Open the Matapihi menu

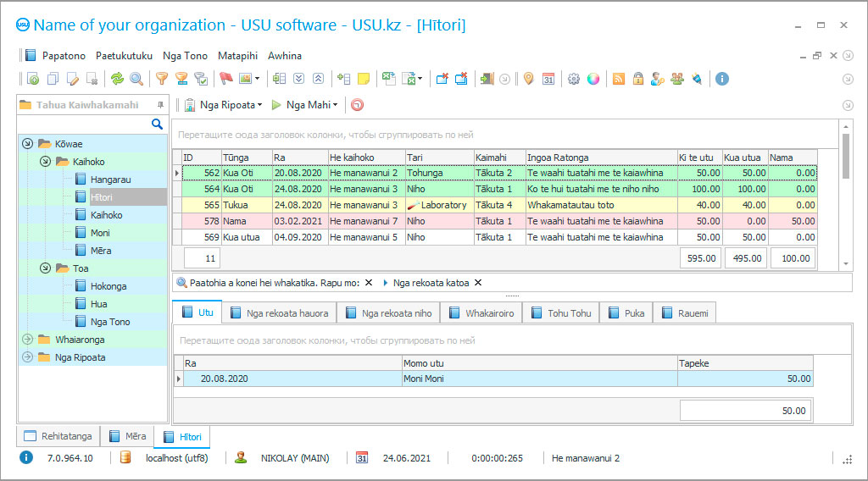point(237,56)
